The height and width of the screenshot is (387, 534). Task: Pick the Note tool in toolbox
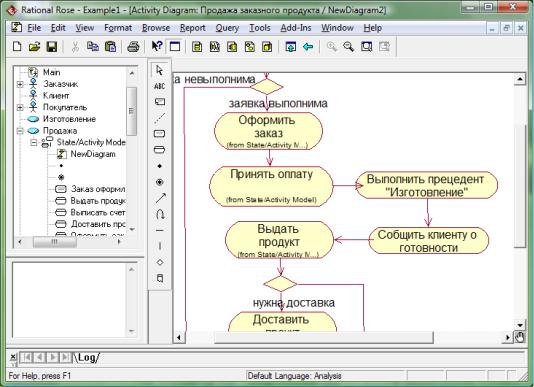(x=159, y=102)
